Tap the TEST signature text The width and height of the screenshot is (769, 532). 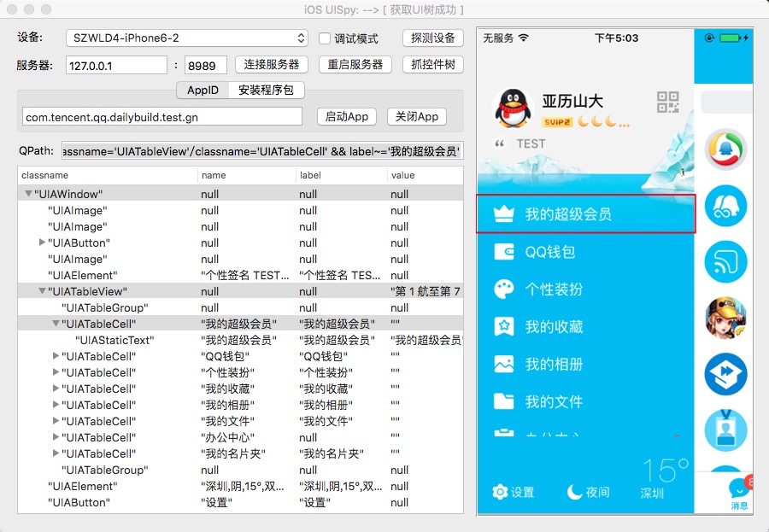tap(531, 143)
